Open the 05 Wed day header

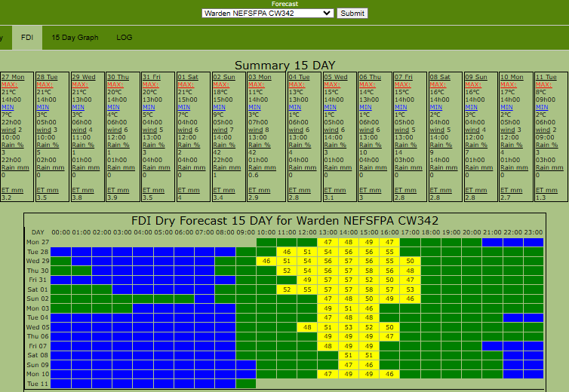click(x=337, y=77)
